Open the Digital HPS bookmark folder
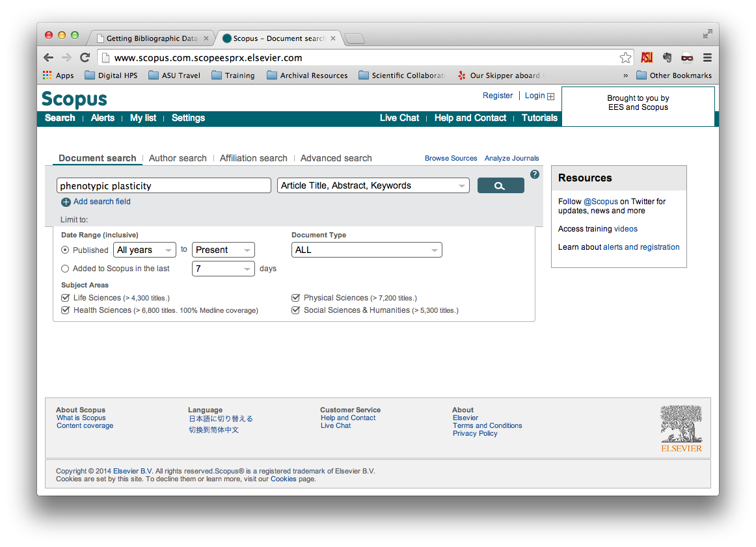 (111, 75)
